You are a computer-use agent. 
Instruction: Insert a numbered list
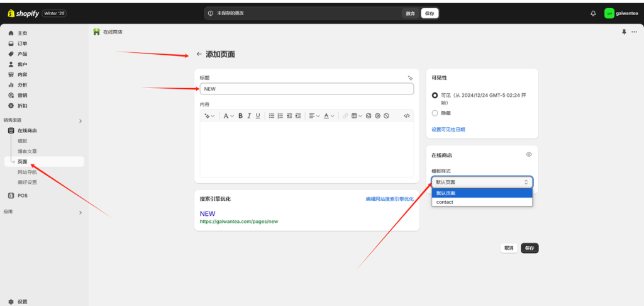(x=280, y=116)
